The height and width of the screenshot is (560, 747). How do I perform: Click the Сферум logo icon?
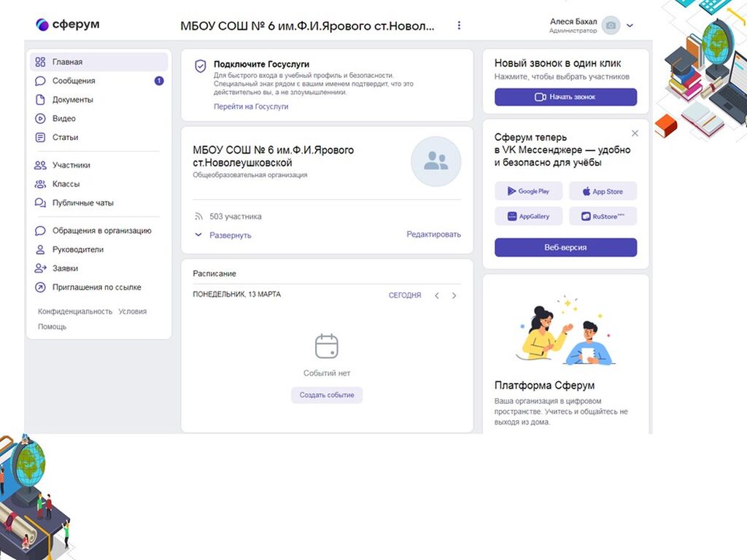(x=42, y=25)
